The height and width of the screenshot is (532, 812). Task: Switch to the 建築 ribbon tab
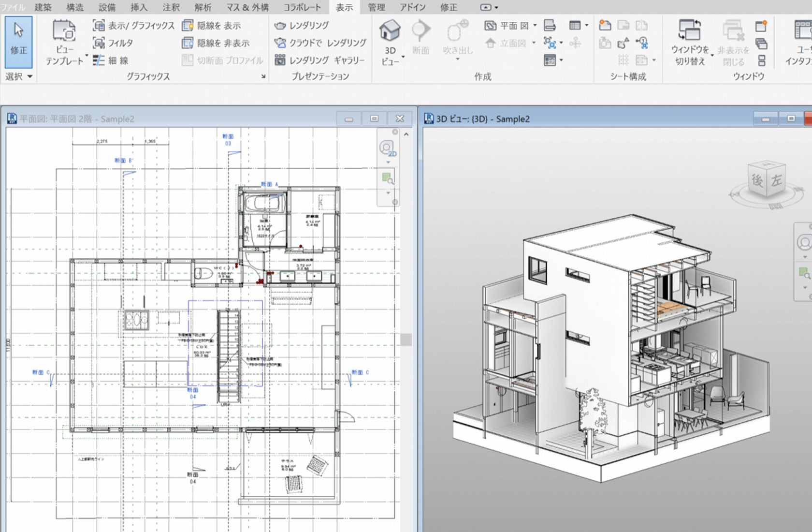point(43,7)
